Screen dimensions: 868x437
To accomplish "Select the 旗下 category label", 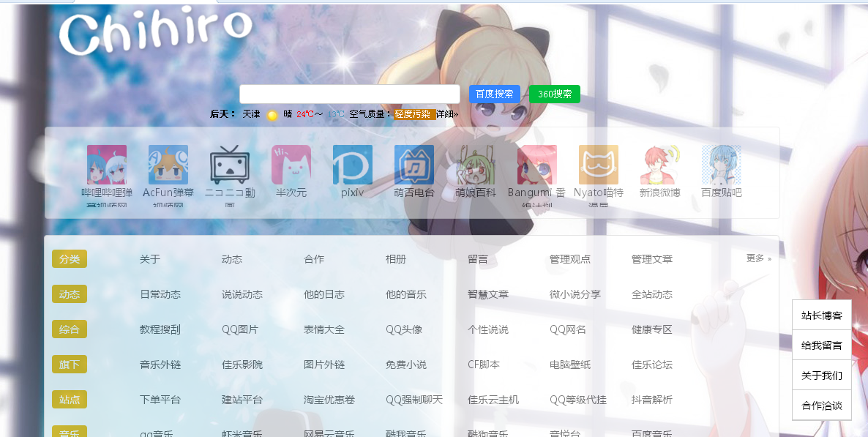I will (x=70, y=365).
